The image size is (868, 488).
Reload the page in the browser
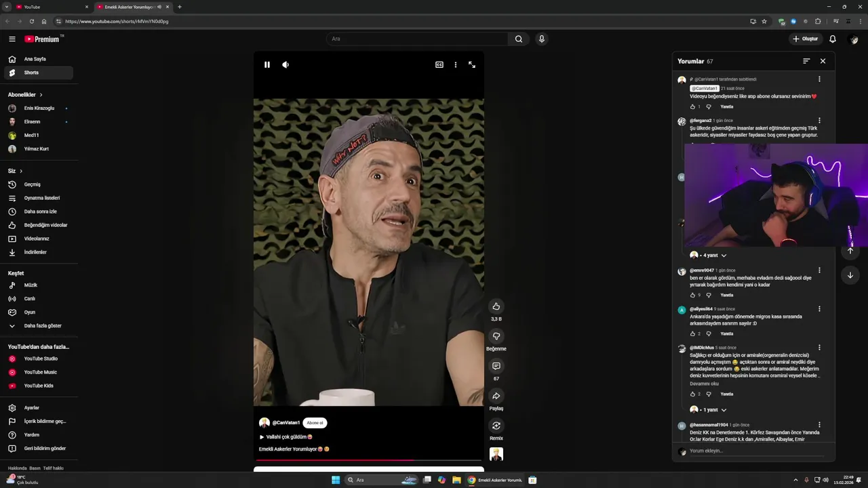(x=31, y=21)
